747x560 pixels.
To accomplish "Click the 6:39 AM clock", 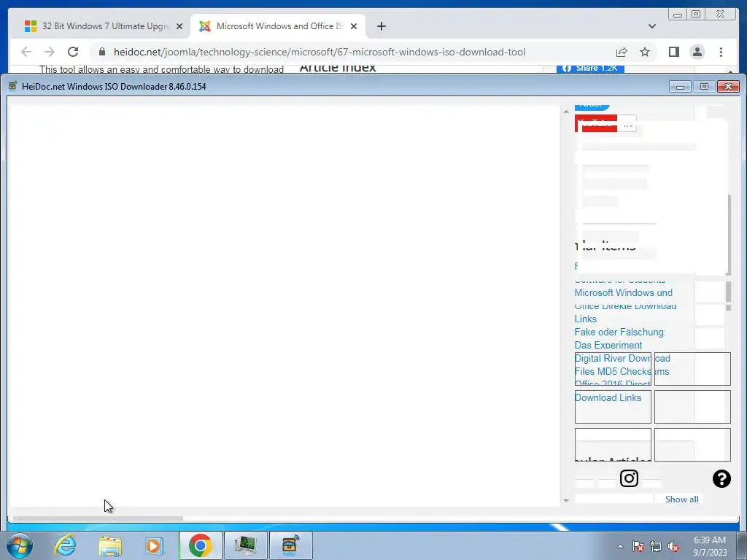I will [x=709, y=545].
